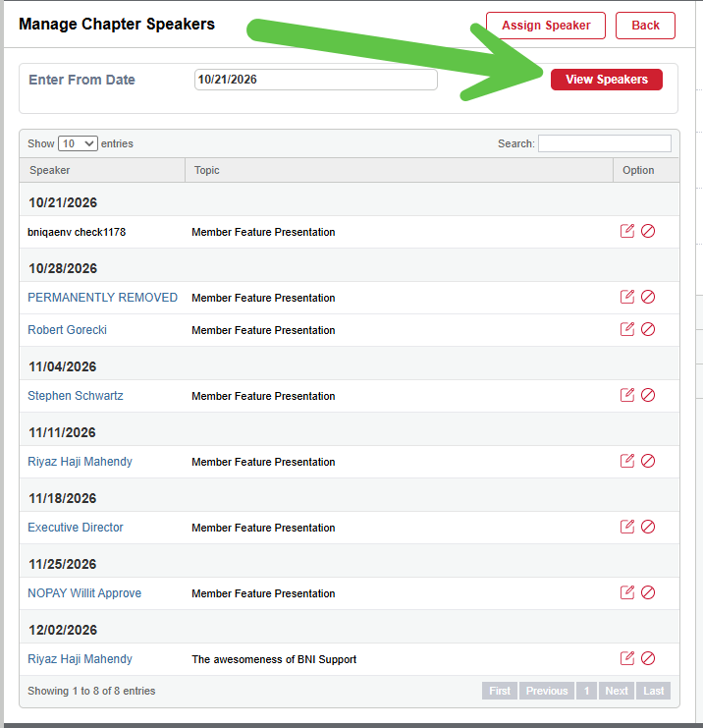Viewport: 703px width, 728px height.
Task: Go back using the Back button
Action: (x=645, y=26)
